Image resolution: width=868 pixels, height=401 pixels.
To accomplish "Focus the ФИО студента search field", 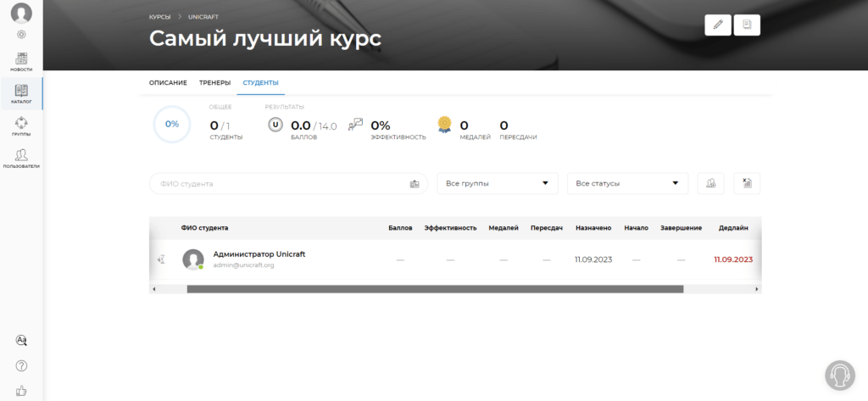I will click(288, 183).
